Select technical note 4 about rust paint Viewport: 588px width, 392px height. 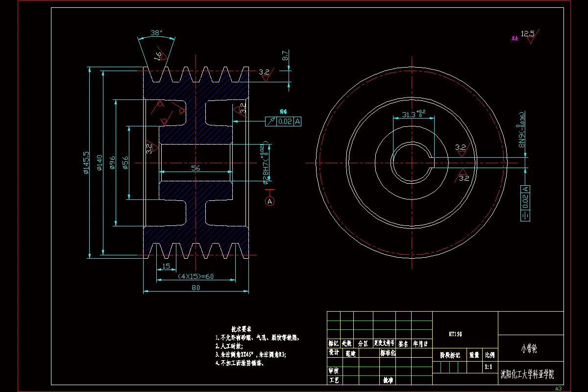(x=240, y=363)
